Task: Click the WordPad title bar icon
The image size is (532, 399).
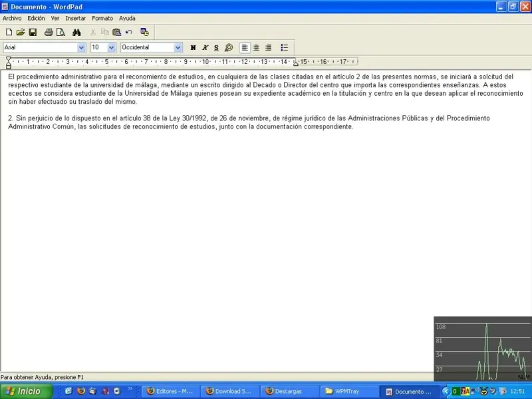Action: (5, 7)
